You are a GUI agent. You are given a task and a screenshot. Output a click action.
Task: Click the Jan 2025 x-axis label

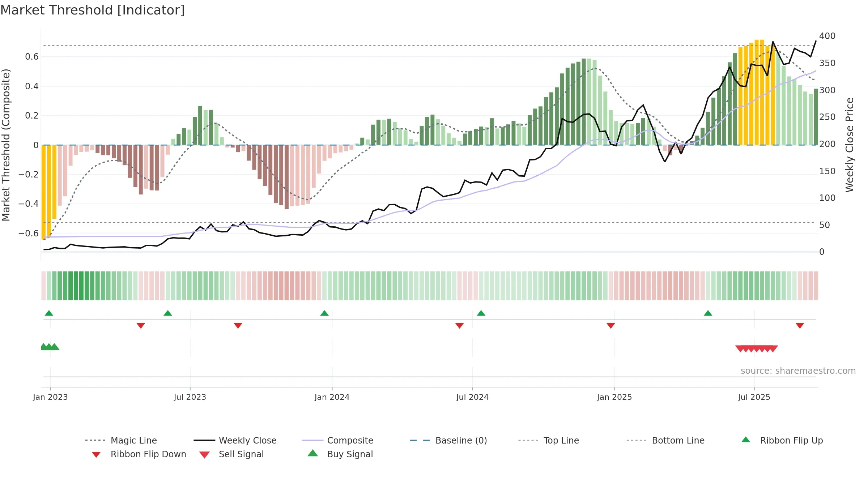[x=614, y=397]
